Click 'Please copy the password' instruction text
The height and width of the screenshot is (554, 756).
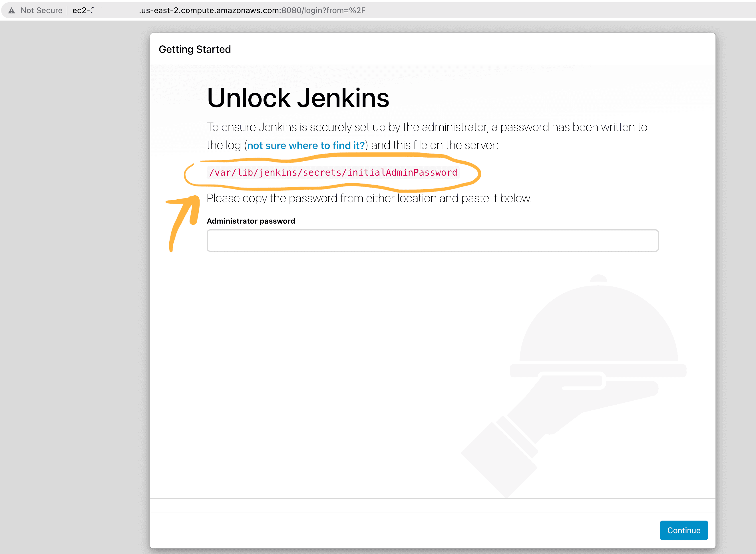click(369, 198)
